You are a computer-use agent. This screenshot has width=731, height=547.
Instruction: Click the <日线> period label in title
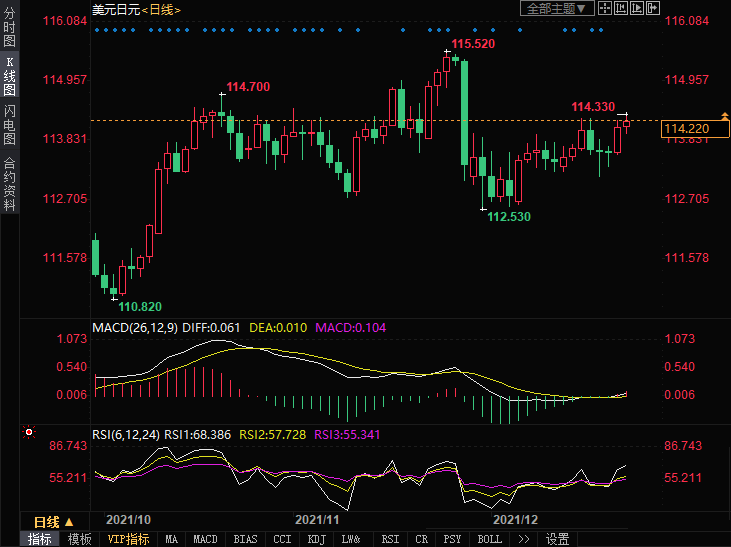pos(162,9)
